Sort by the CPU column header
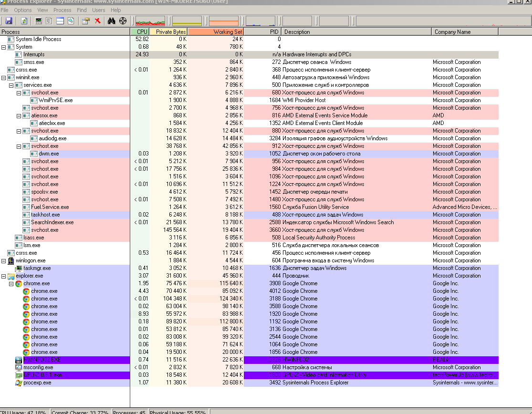The image size is (532, 414). pos(140,32)
